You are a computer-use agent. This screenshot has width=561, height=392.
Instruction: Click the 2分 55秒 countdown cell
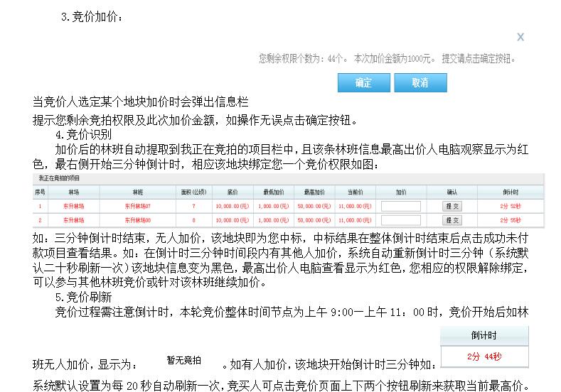(510, 220)
